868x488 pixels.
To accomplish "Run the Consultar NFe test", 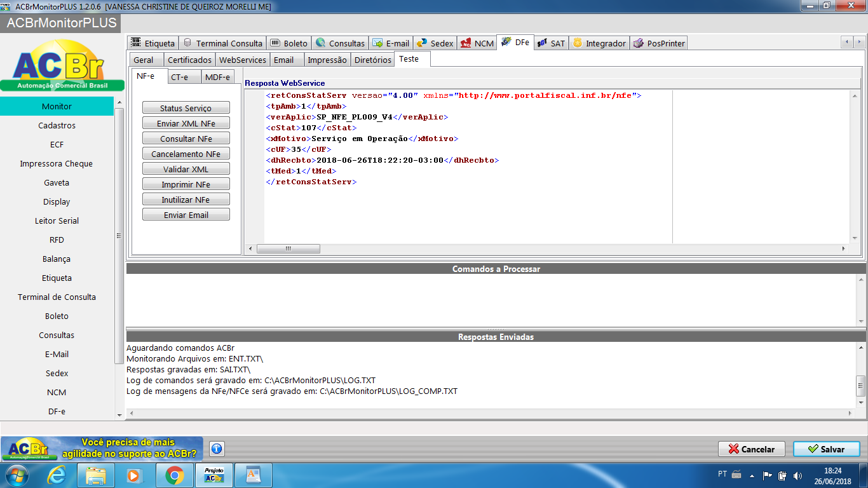I will click(186, 139).
